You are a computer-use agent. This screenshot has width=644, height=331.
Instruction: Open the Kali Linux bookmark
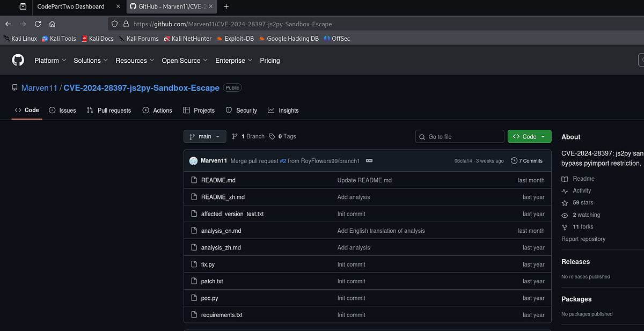pos(20,39)
